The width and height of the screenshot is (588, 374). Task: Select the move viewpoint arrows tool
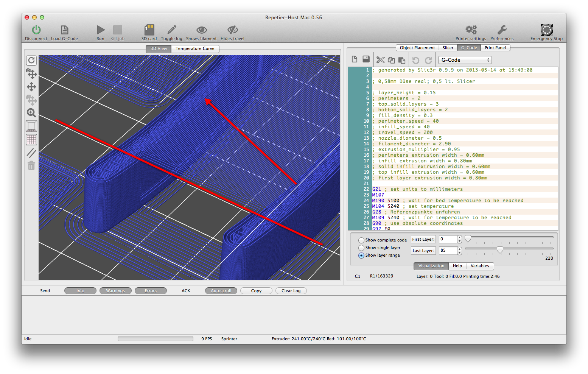tap(31, 87)
